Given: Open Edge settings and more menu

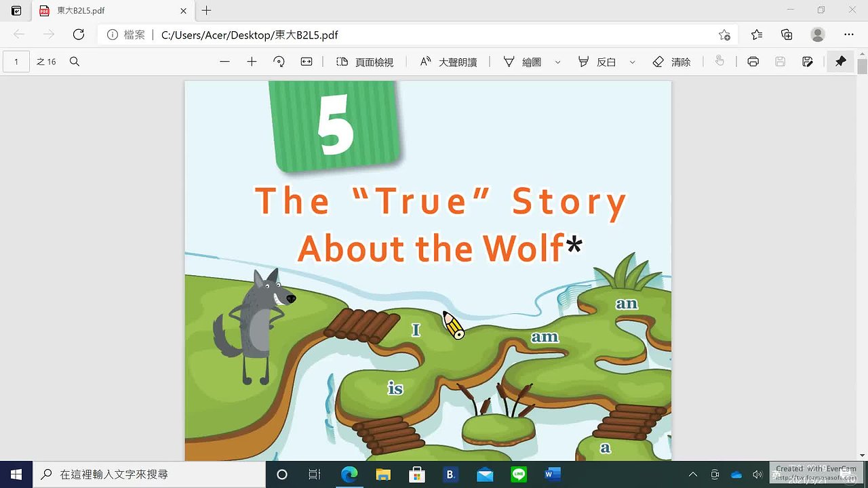Looking at the screenshot, I should coord(849,35).
